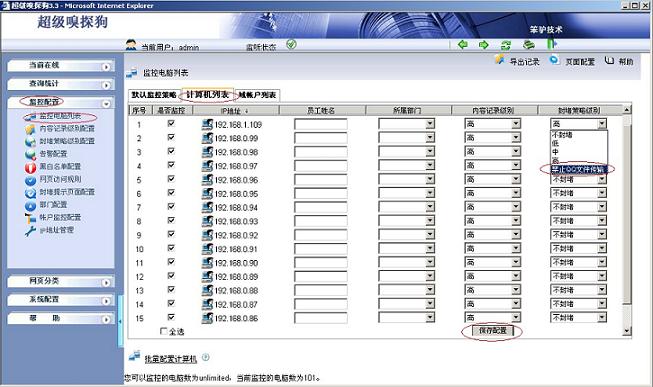Click the printer icon in toolbar

(528, 44)
